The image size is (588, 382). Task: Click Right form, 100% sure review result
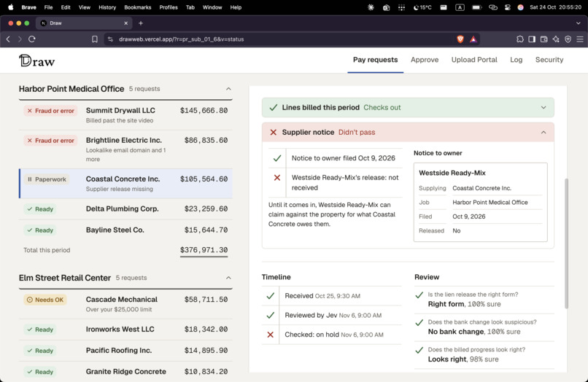click(464, 304)
